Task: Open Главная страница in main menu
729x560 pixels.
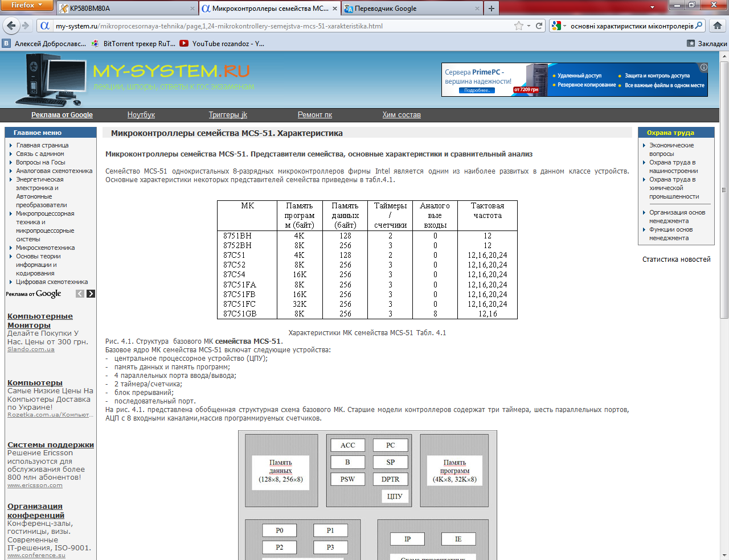Action: 42,145
